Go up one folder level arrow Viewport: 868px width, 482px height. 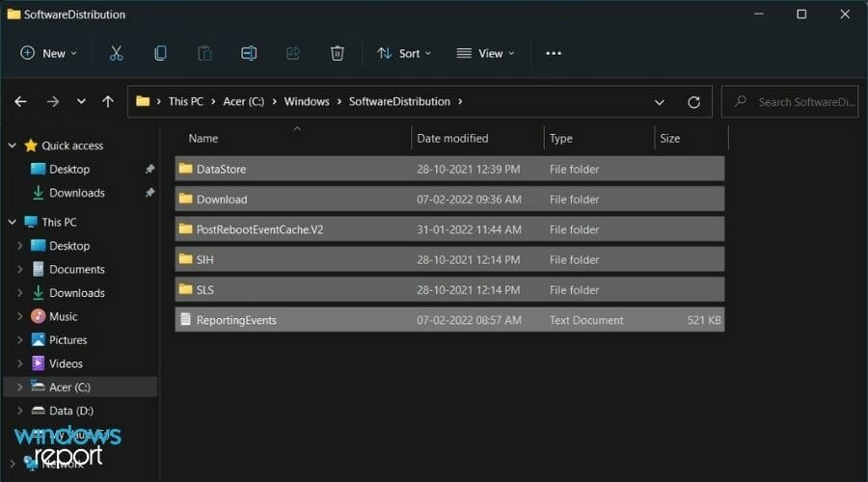point(108,102)
